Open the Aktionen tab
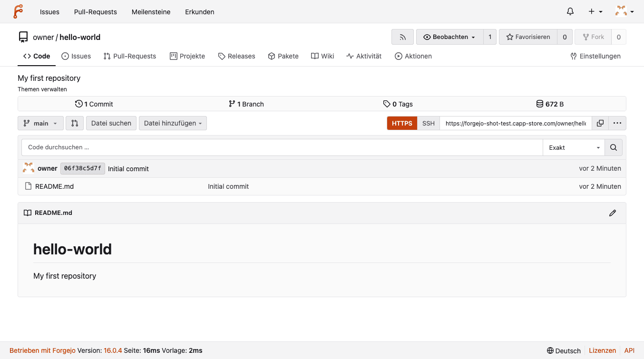This screenshot has width=644, height=359. coord(413,56)
